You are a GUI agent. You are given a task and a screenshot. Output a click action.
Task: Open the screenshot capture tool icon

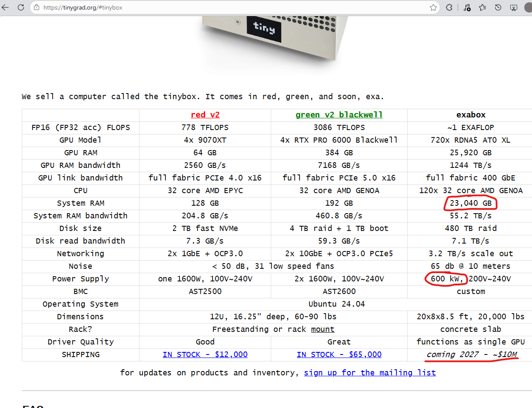click(514, 7)
